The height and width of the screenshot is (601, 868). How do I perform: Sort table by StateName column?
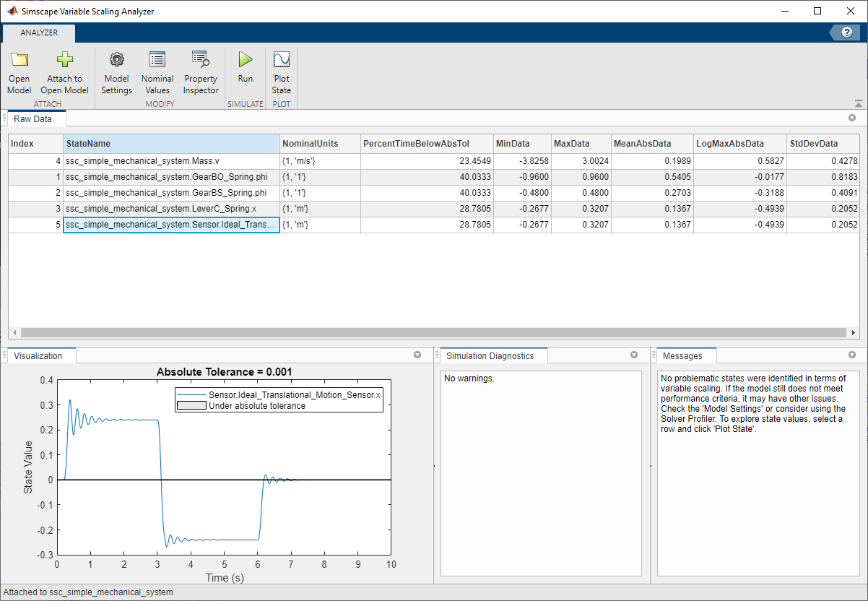[170, 144]
